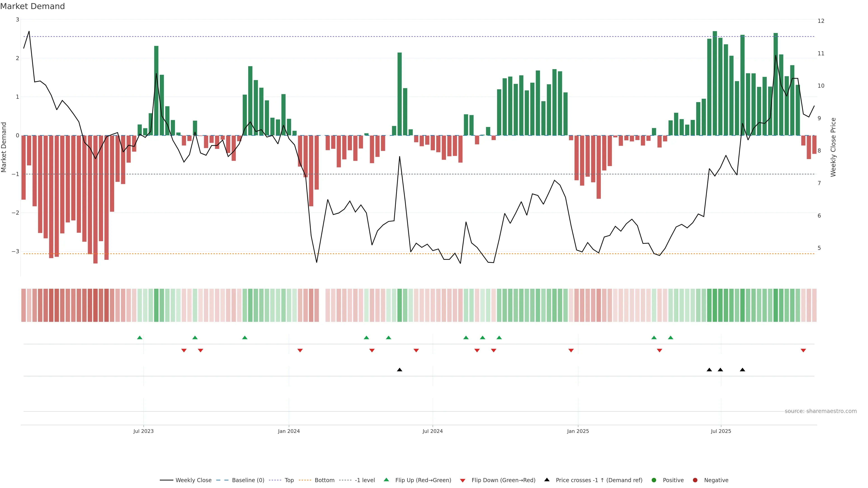Click the black price-cross marker before Jul 2024

pyautogui.click(x=400, y=370)
